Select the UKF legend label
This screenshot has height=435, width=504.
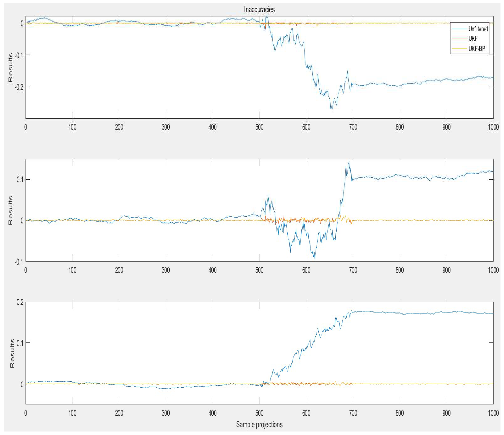pyautogui.click(x=473, y=38)
